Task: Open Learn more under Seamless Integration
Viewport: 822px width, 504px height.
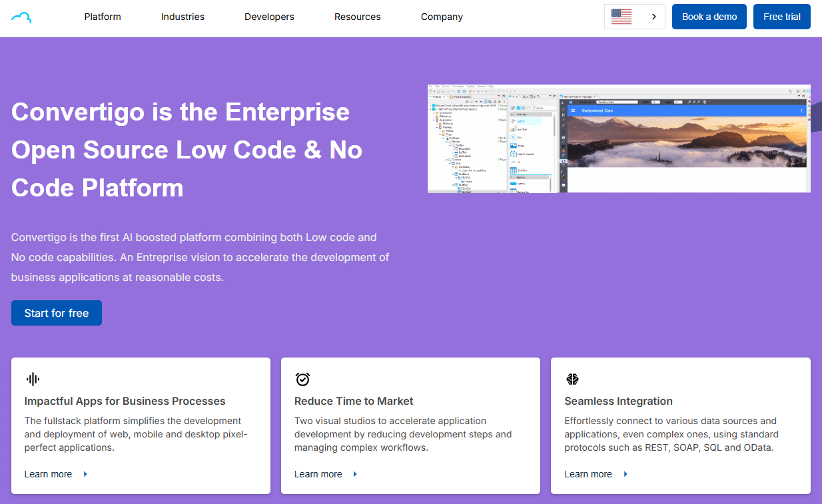Action: click(588, 474)
